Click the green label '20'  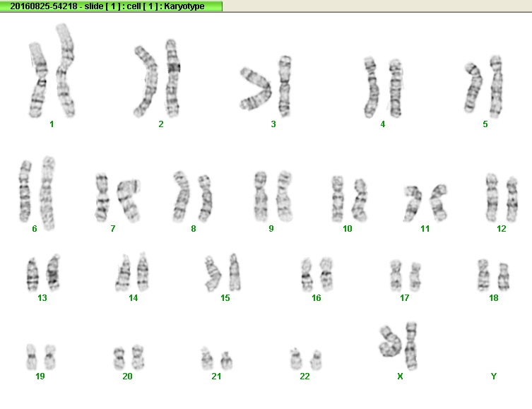(x=127, y=376)
